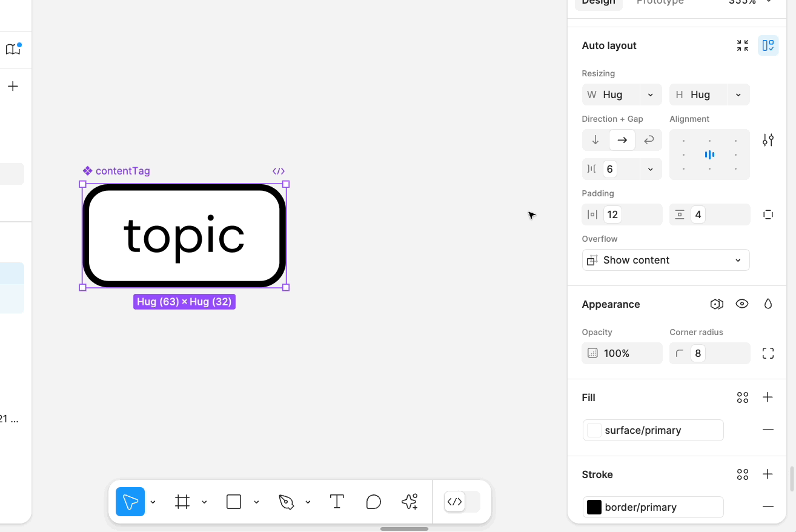796x532 pixels.
Task: Add a new fill with plus
Action: click(768, 397)
